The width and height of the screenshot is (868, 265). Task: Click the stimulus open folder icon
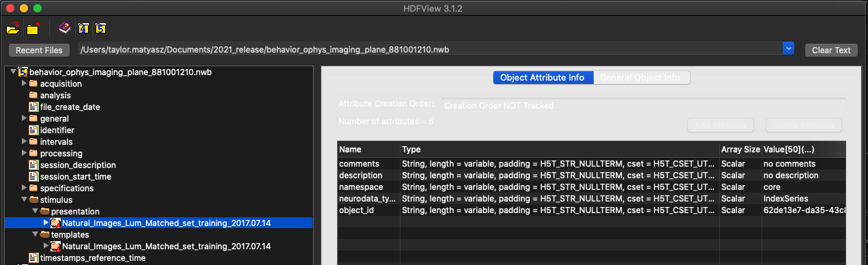pos(33,199)
